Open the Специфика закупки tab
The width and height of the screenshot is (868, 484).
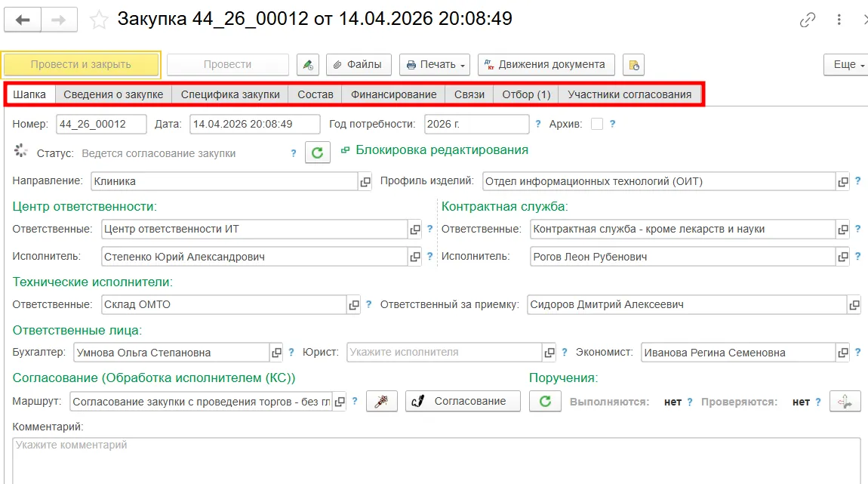(x=230, y=94)
